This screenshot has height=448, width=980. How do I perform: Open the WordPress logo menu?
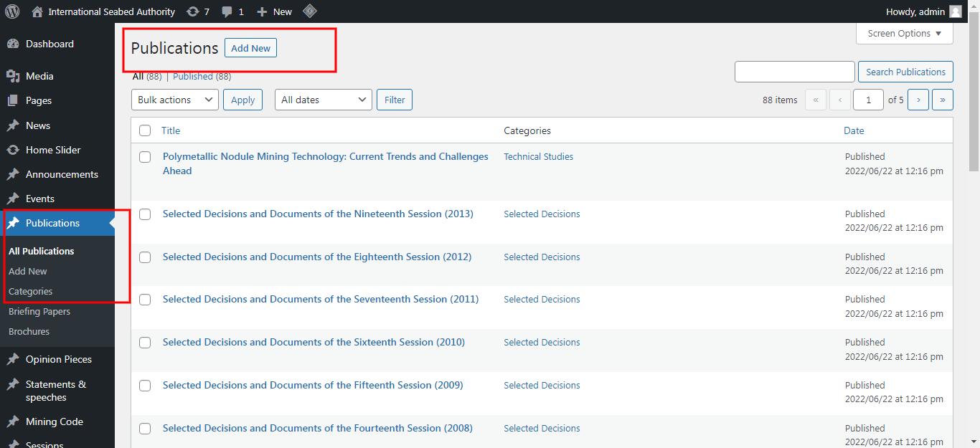click(12, 11)
